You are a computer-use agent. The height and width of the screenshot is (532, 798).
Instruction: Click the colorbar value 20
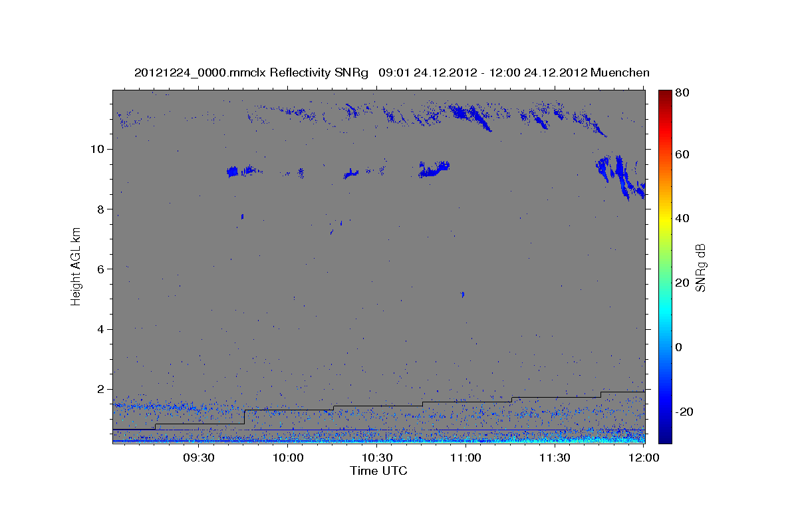pos(682,283)
